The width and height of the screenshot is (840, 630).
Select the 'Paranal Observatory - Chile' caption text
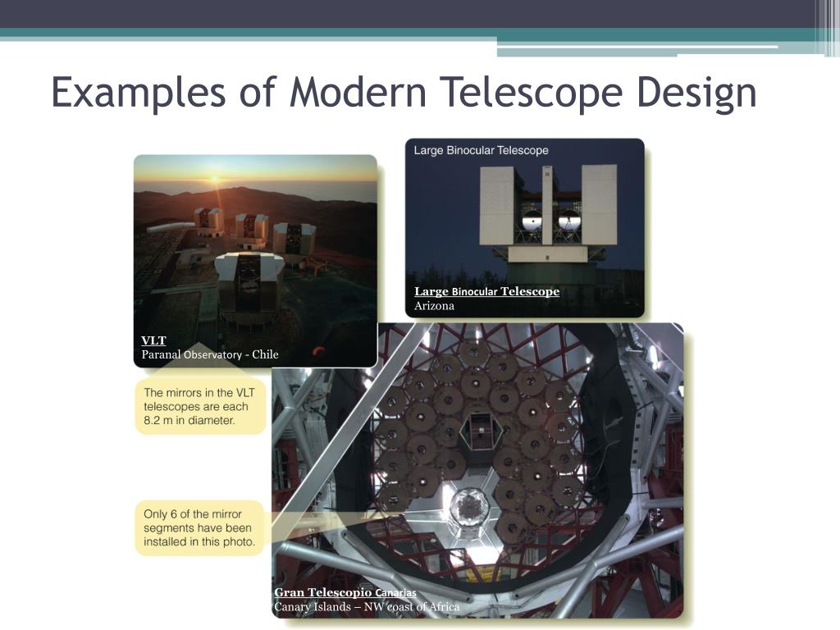tap(210, 354)
